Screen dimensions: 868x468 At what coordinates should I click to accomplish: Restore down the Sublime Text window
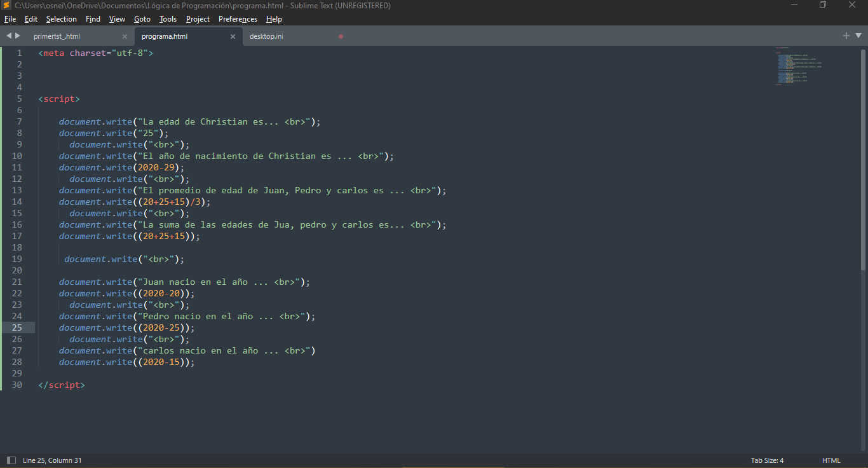click(x=823, y=5)
